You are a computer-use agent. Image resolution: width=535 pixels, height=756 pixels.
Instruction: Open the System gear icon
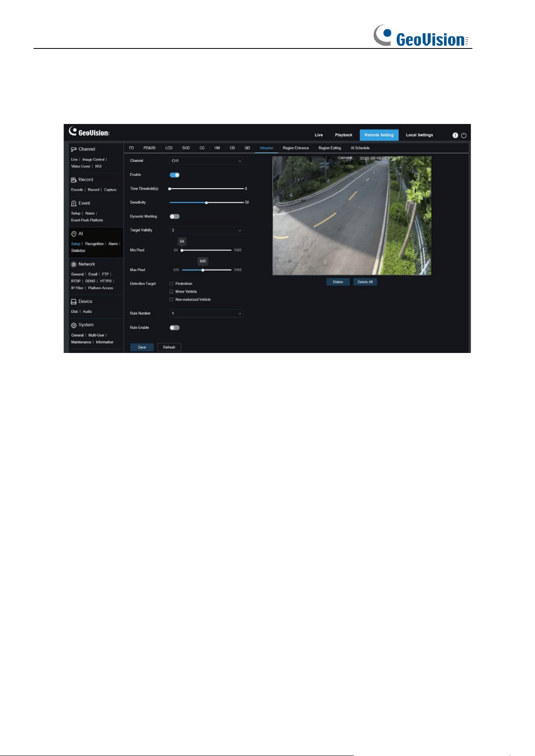(74, 325)
